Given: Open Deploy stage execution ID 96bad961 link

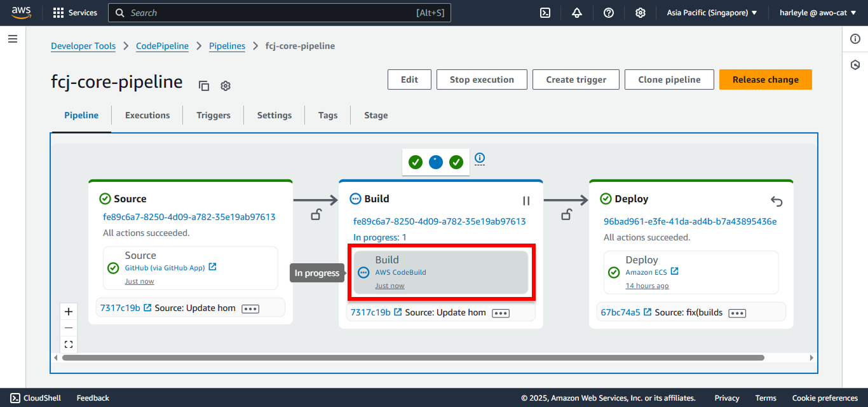Looking at the screenshot, I should click(x=690, y=221).
